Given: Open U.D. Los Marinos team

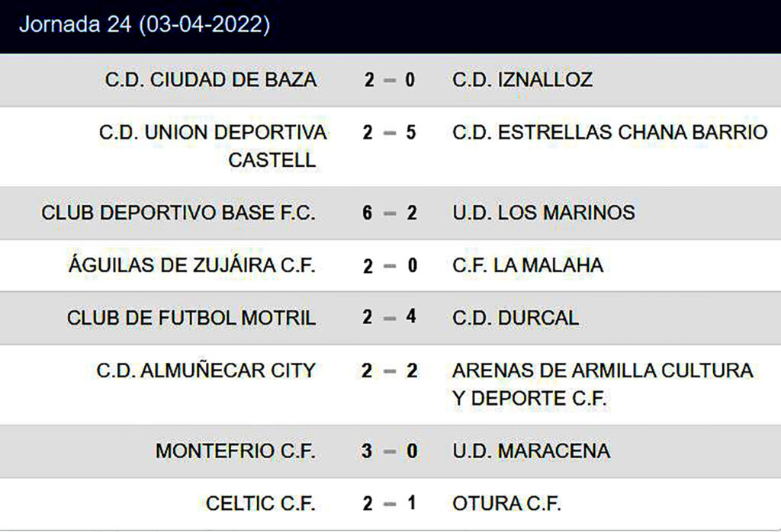Looking at the screenshot, I should click(x=543, y=213).
